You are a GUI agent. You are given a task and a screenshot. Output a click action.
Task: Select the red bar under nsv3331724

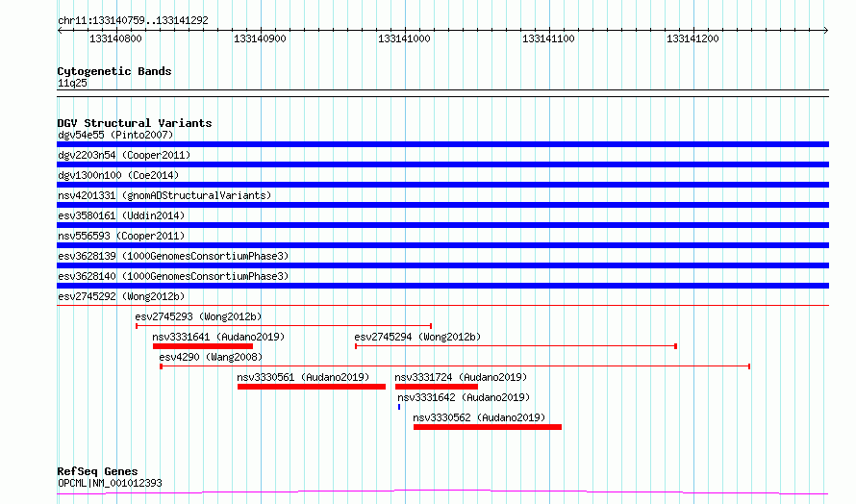(x=437, y=387)
